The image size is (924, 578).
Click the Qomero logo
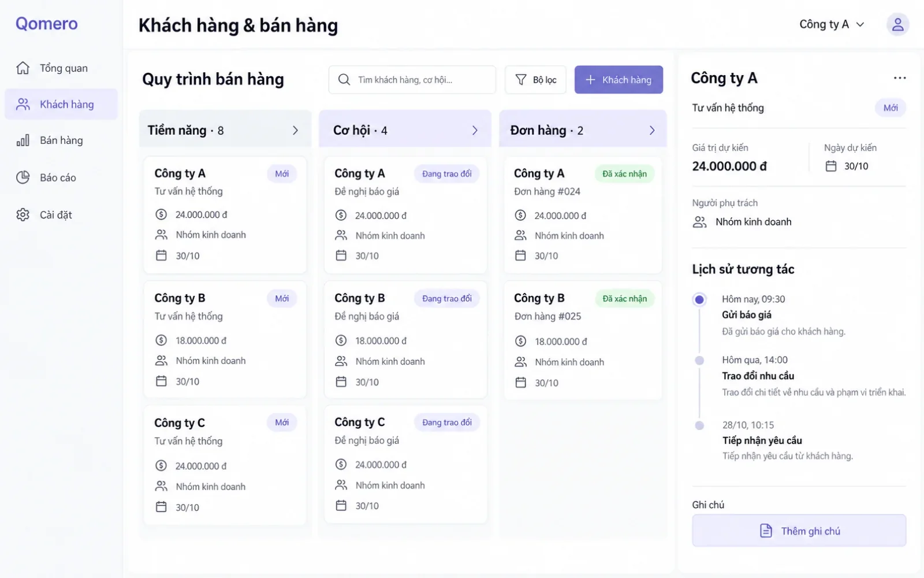click(x=46, y=24)
